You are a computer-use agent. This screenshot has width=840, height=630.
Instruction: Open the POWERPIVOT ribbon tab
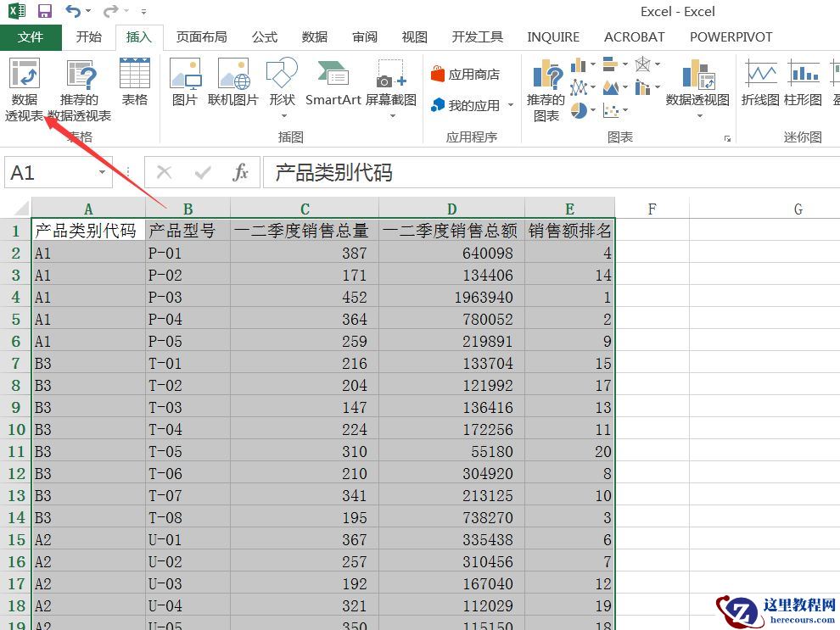(x=731, y=37)
